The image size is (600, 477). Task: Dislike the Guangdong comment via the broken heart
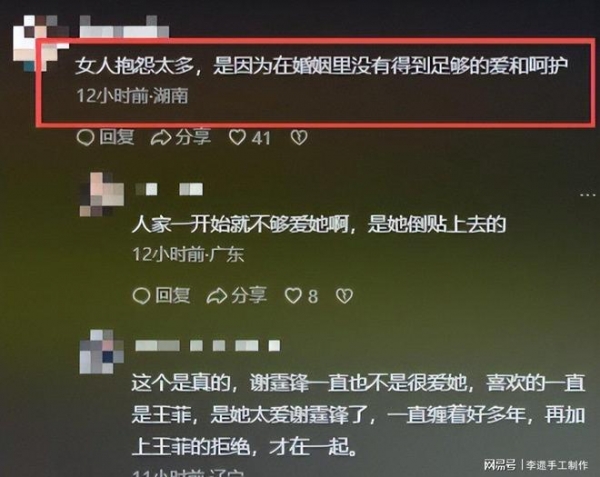coord(344,296)
